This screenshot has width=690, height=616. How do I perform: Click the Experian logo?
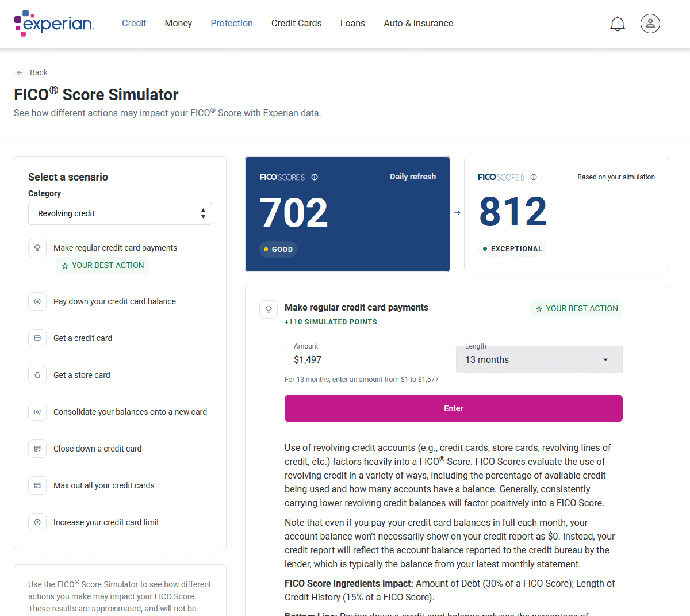54,23
